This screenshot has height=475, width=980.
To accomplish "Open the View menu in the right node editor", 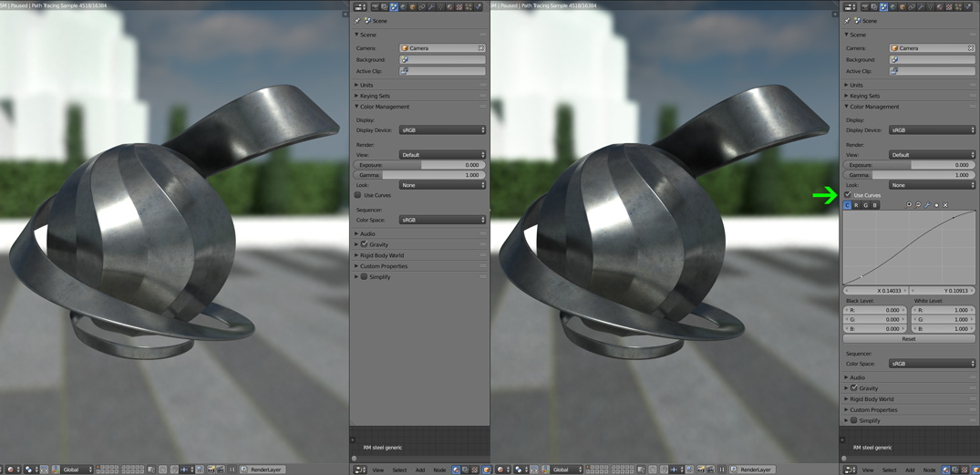I will click(868, 470).
